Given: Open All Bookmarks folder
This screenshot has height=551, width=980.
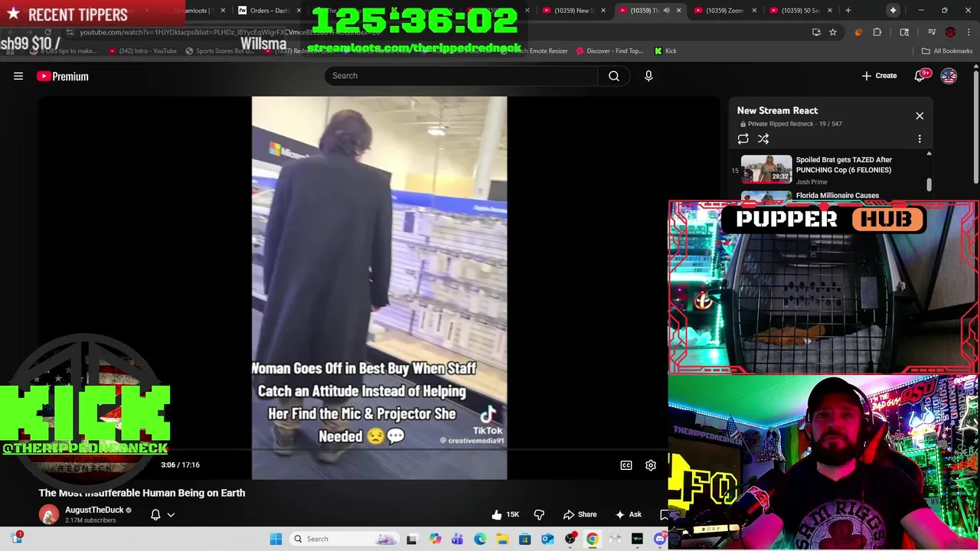Looking at the screenshot, I should click(x=947, y=51).
